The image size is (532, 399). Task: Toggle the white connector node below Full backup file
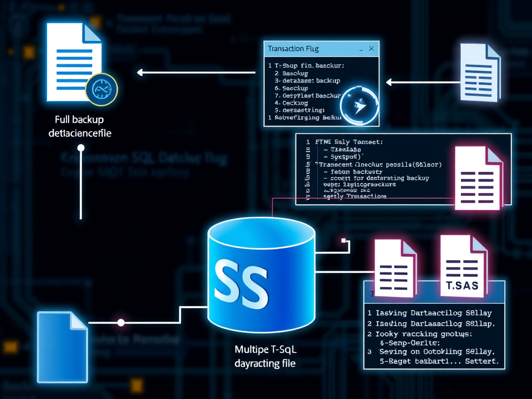pyautogui.click(x=81, y=148)
